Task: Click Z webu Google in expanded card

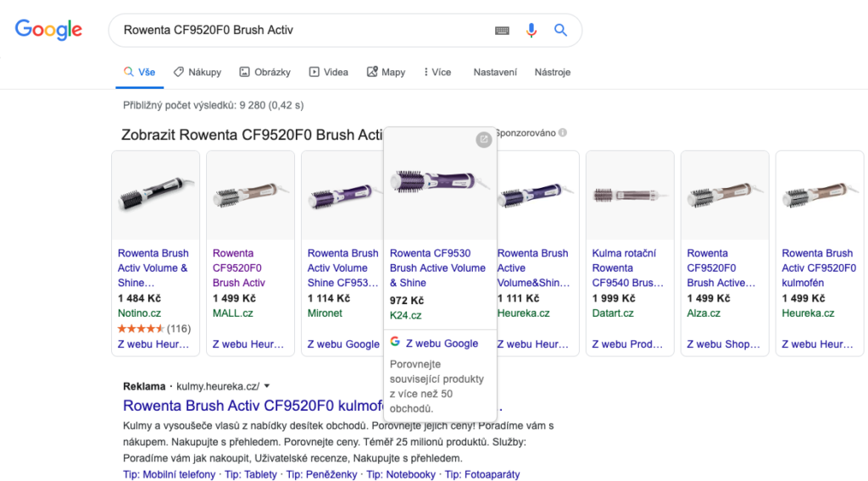Action: point(442,343)
